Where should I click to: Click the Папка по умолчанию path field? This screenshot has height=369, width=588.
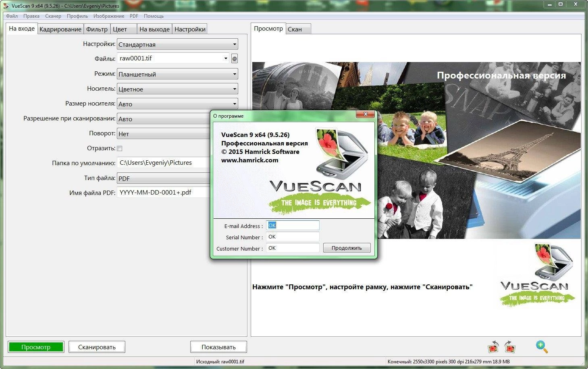coord(163,163)
